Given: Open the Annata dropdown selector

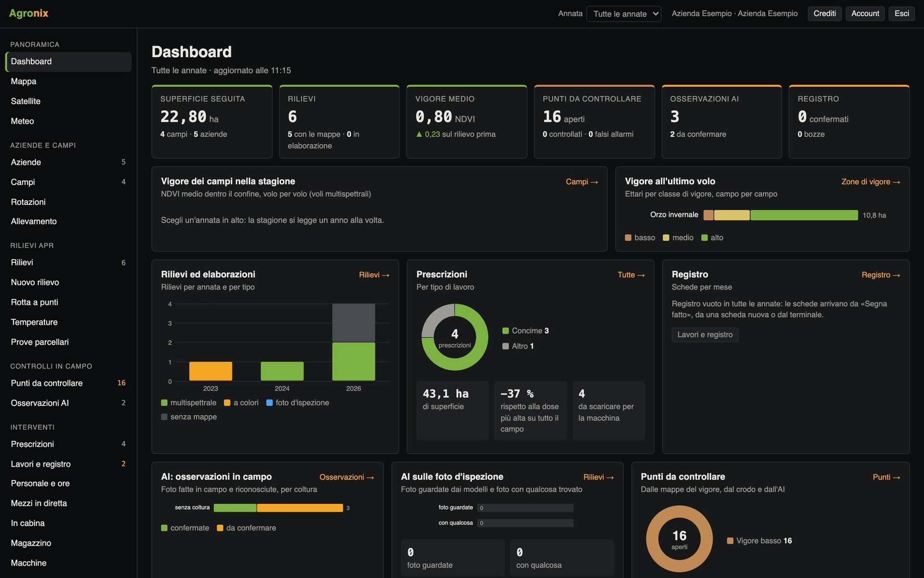Looking at the screenshot, I should pyautogui.click(x=624, y=14).
